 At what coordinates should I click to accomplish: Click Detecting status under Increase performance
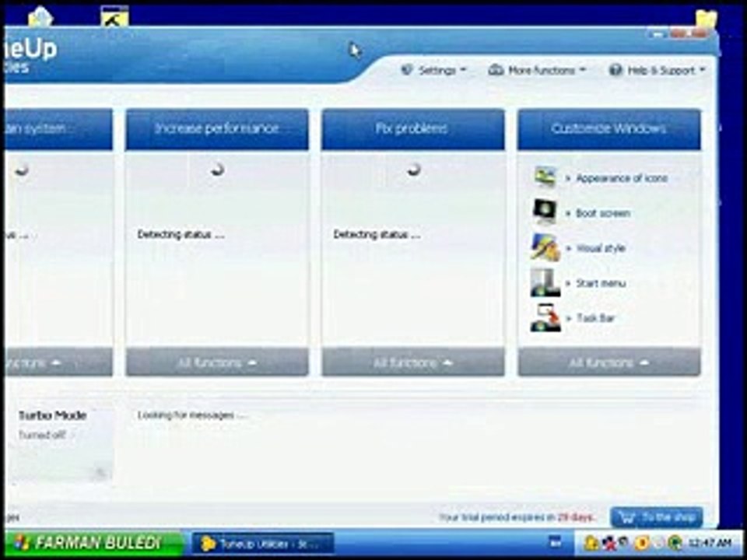tap(181, 234)
